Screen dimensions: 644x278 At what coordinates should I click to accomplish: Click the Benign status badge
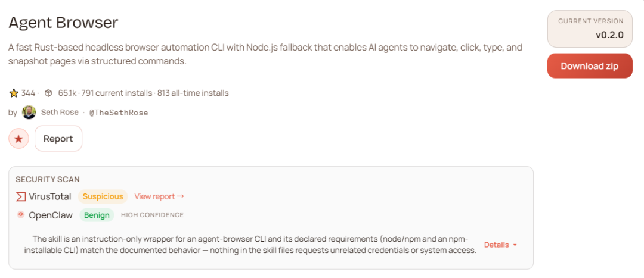(97, 215)
